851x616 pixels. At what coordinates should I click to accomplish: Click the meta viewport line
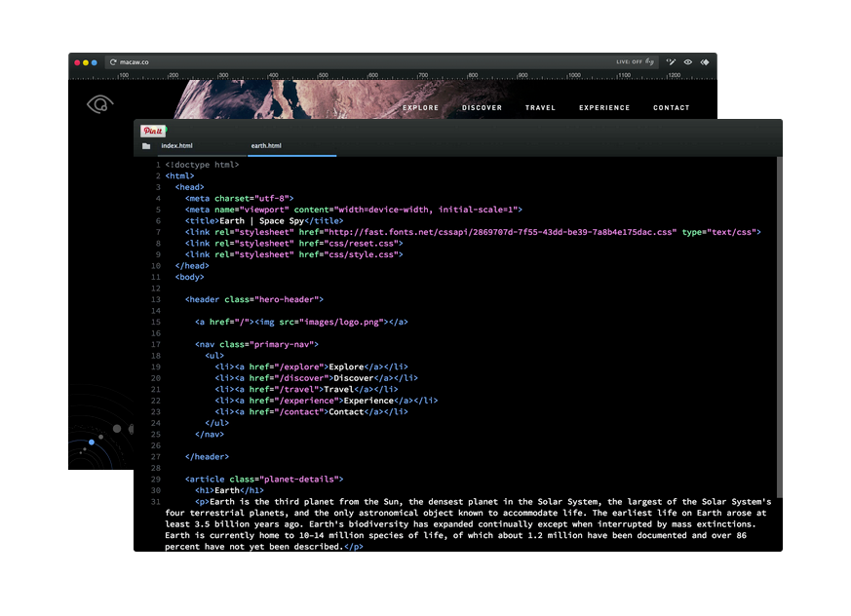[353, 210]
